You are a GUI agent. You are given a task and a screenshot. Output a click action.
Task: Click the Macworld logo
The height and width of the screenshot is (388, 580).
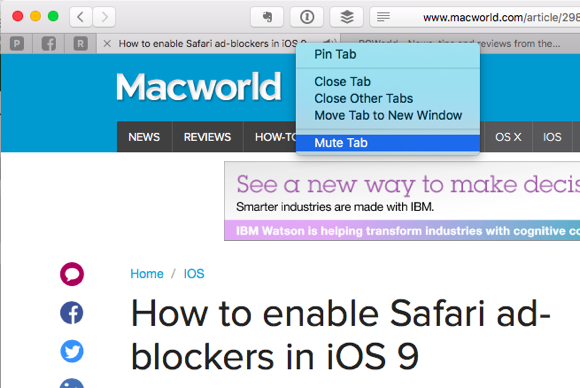(199, 87)
